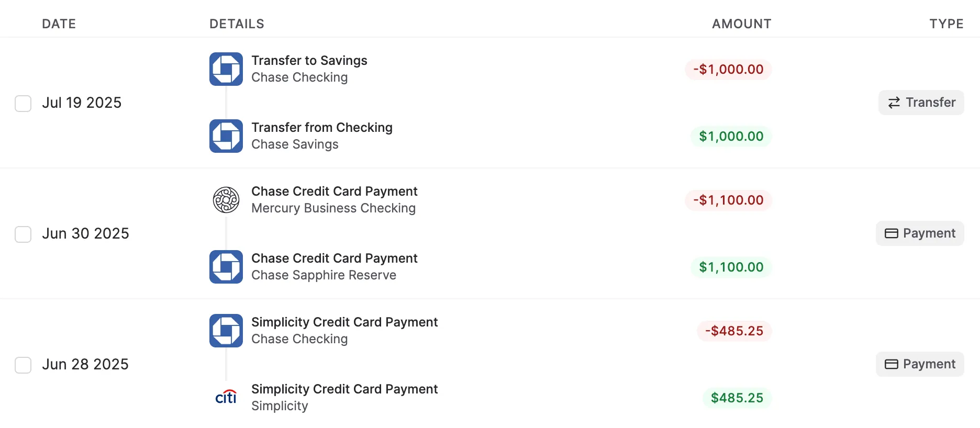Select the Jul 19 2025 checkbox
Screen dimensions: 980x428
[x=23, y=104]
